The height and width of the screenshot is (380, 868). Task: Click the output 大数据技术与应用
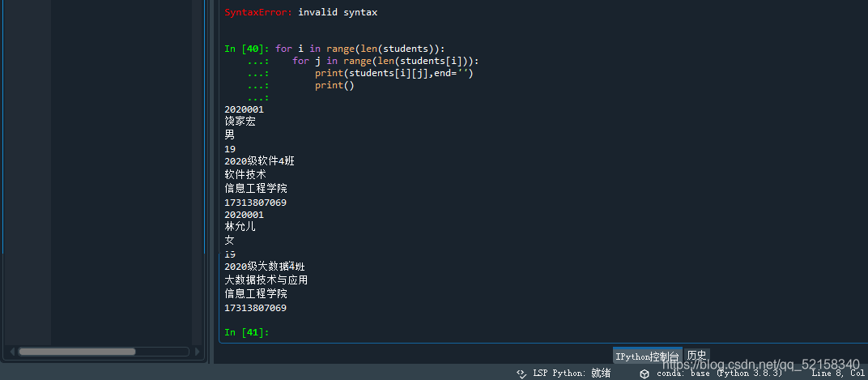[266, 280]
